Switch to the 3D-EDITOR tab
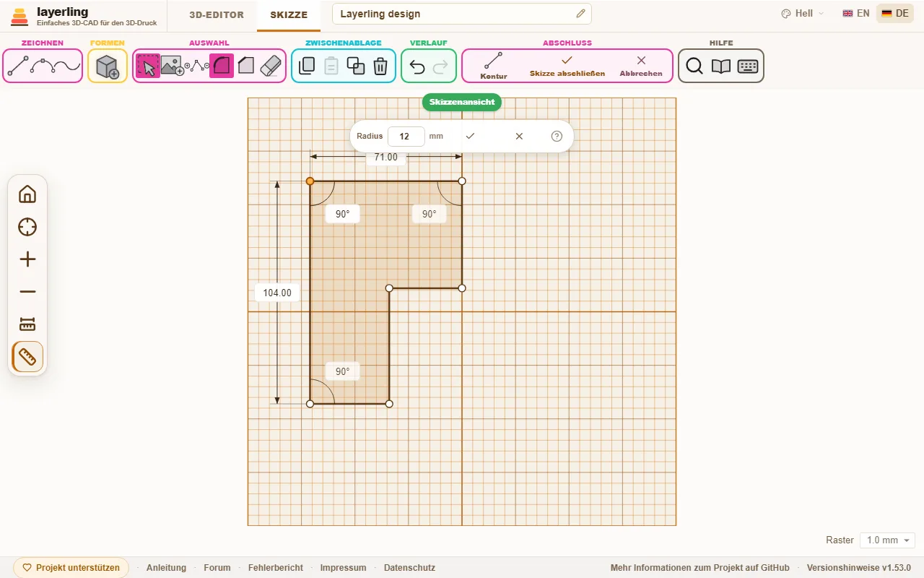924x578 pixels. (x=217, y=14)
